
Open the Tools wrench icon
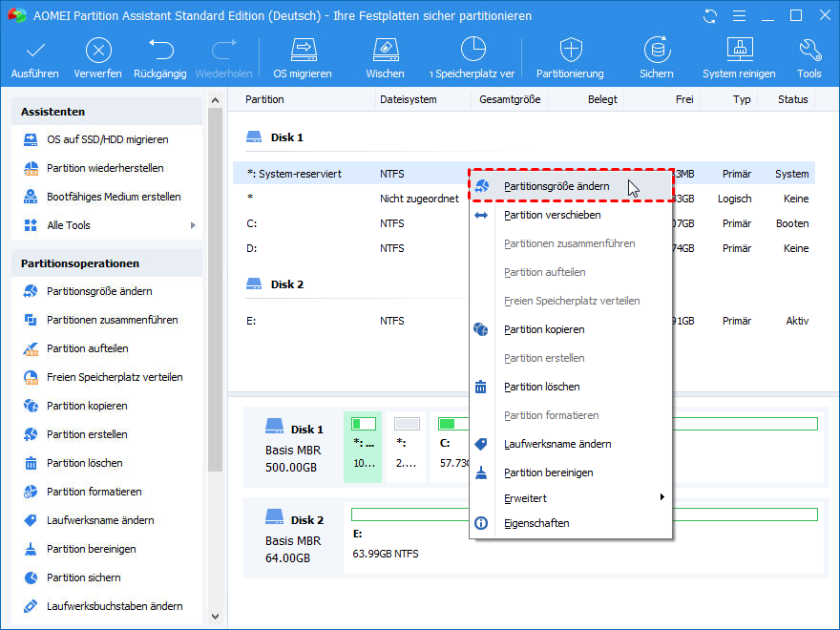[809, 50]
